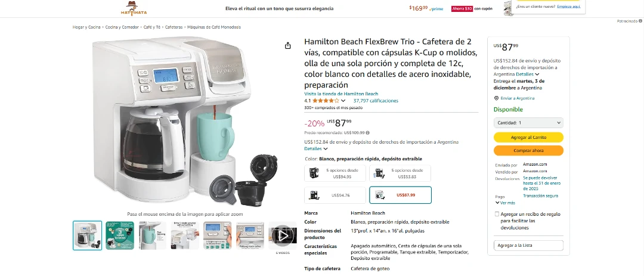Select the US$94.76 color option
This screenshot has height=276, width=644.
click(335, 195)
